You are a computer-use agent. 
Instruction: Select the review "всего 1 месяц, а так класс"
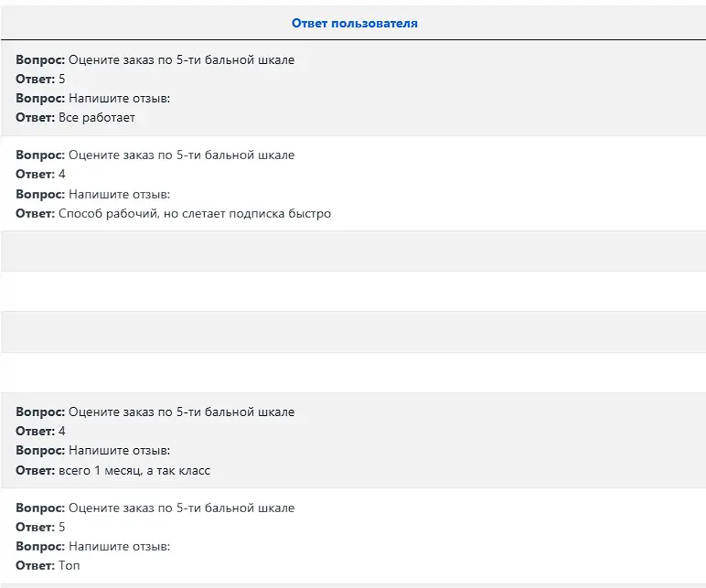(134, 470)
